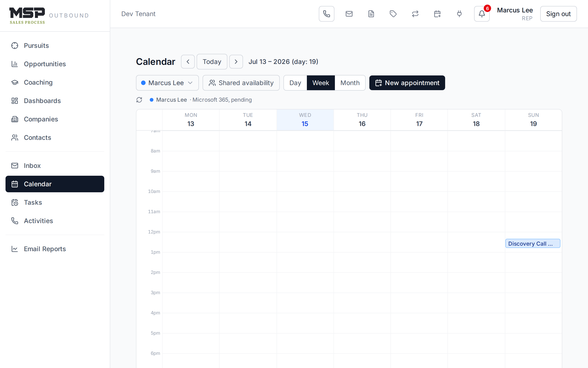Open the Coaching label in sidebar
Viewport: 588px width, 368px height.
38,82
